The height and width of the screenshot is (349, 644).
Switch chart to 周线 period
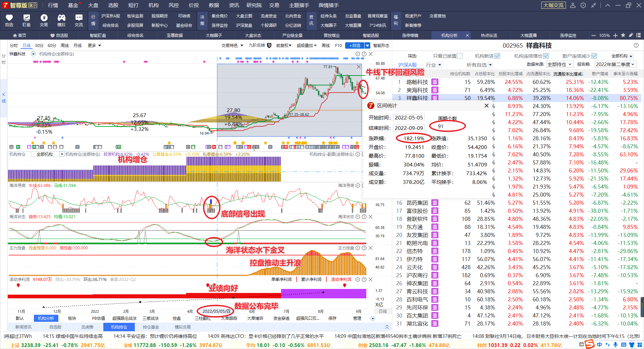(x=65, y=45)
